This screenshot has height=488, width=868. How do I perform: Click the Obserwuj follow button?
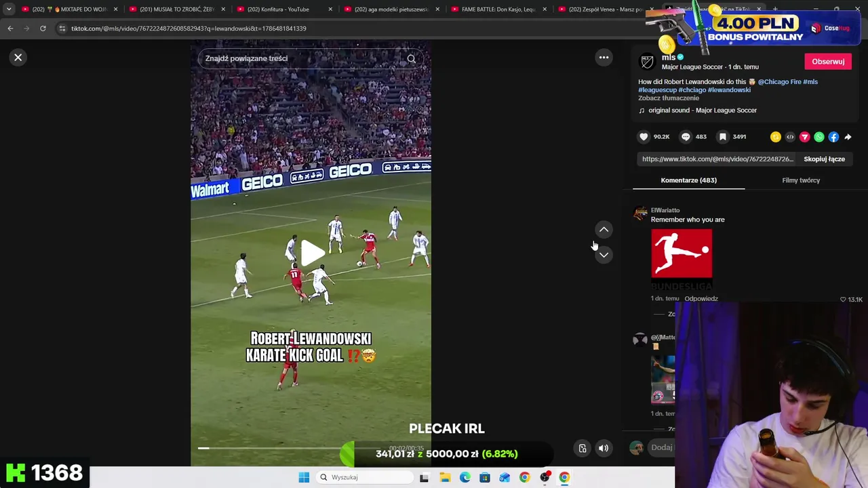828,62
